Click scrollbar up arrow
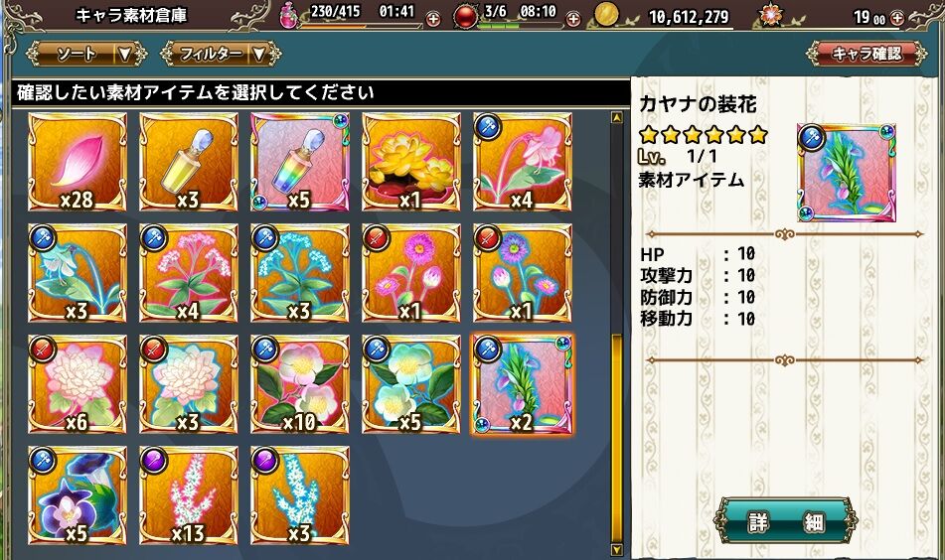The image size is (945, 560). tap(616, 117)
